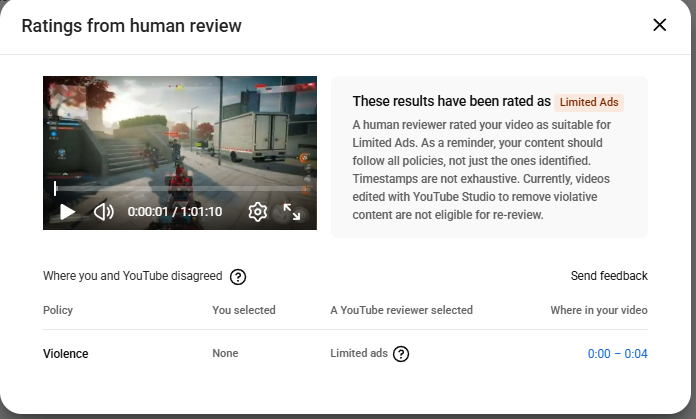Mute the video volume speaker icon

[x=103, y=212]
